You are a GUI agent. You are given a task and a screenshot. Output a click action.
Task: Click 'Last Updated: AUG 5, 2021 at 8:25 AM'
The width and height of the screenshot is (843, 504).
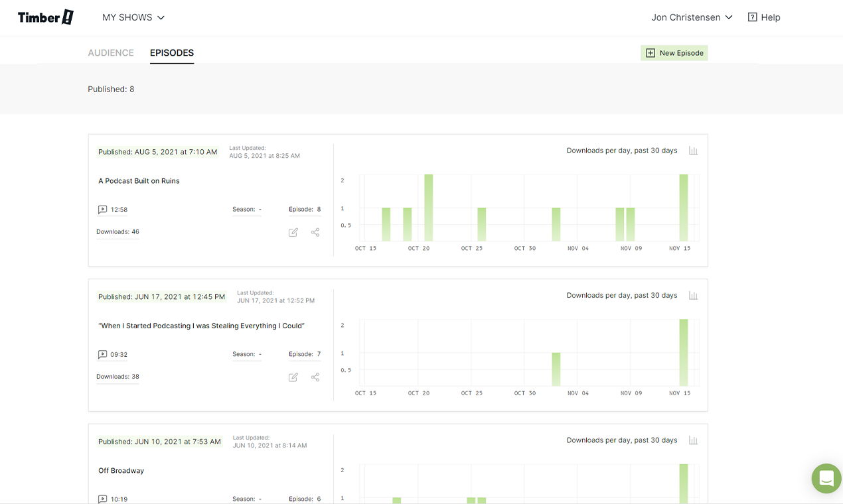(x=264, y=152)
